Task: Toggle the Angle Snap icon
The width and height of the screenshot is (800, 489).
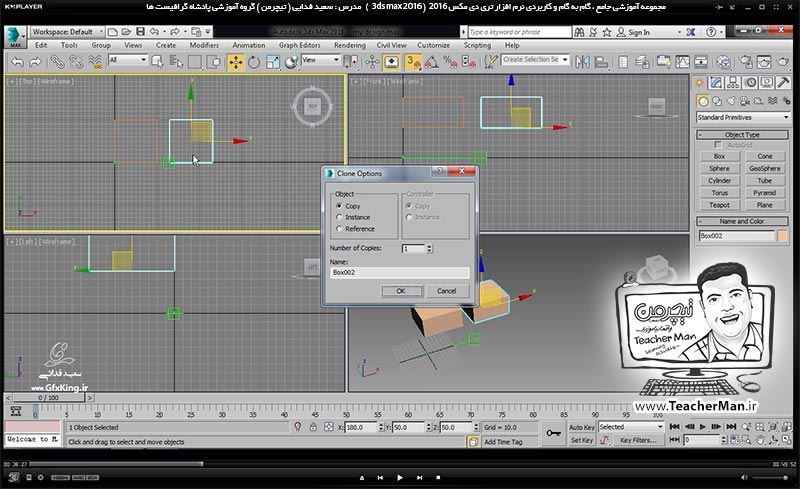Action: pyautogui.click(x=432, y=62)
